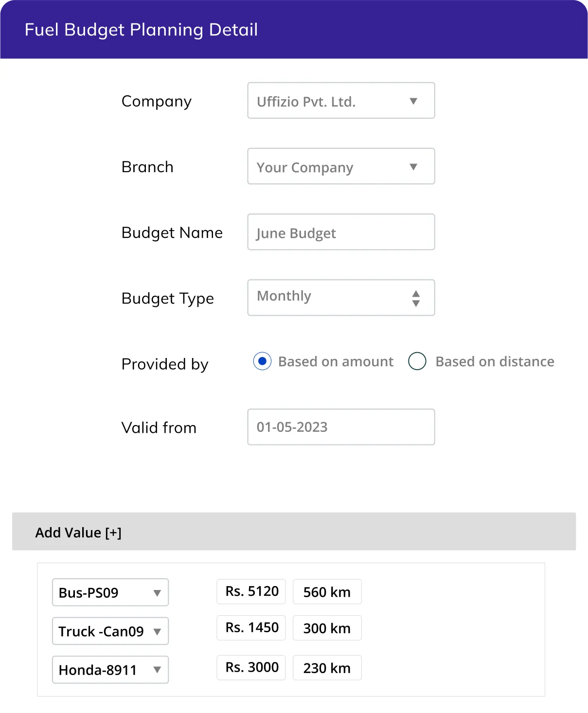Click Add Value [+] button

78,533
